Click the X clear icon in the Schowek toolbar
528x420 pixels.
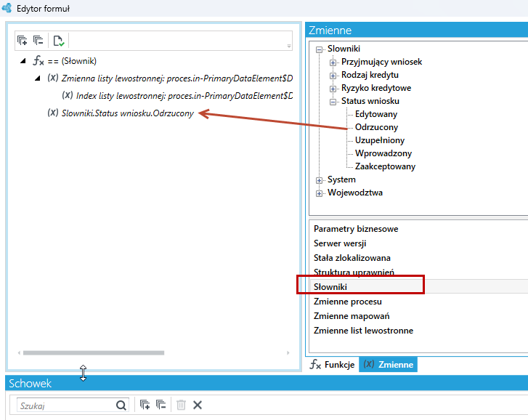click(198, 405)
